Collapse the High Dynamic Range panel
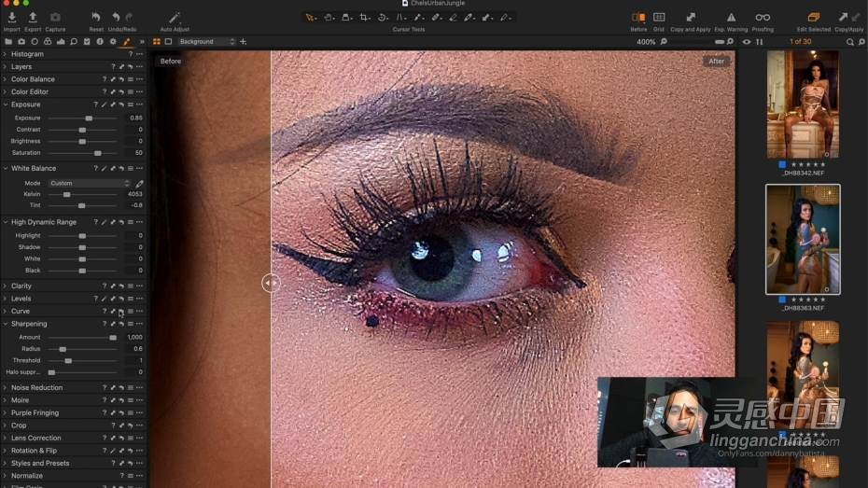The width and height of the screenshot is (868, 488). point(5,222)
